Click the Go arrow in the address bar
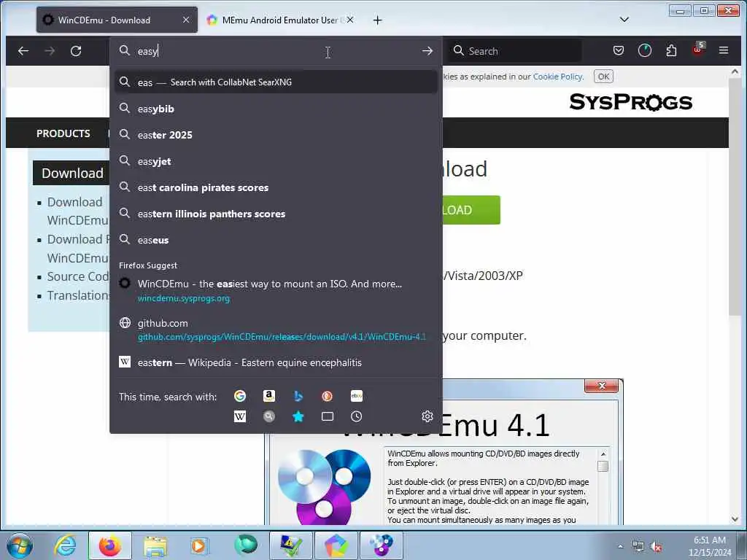The width and height of the screenshot is (747, 560). pos(427,51)
